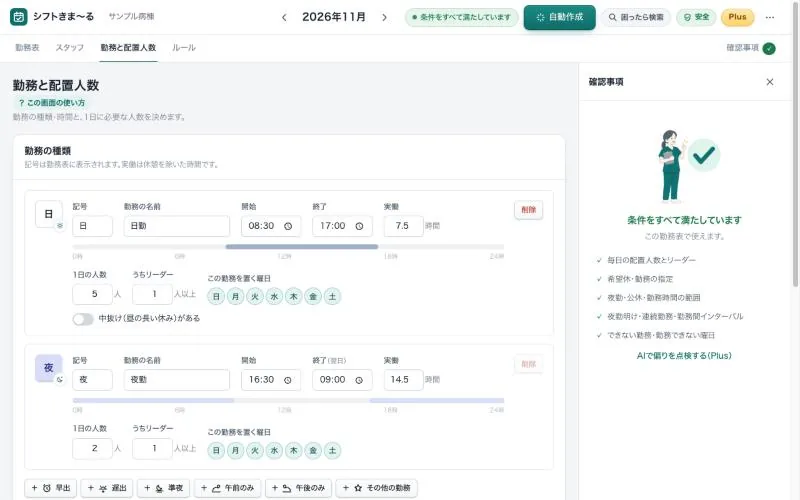Click the 日勤 実働 7.5 hours field
Viewport: 800px width, 500px height.
coord(404,226)
